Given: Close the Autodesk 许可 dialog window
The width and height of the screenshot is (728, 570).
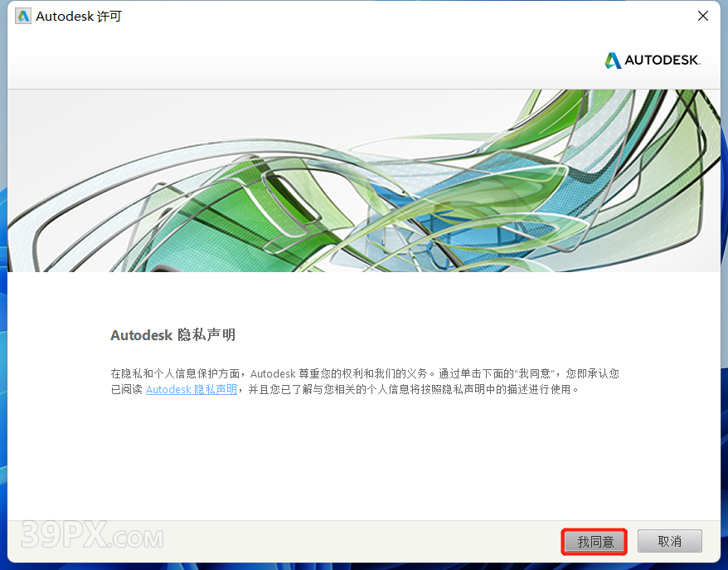Looking at the screenshot, I should coord(703,17).
